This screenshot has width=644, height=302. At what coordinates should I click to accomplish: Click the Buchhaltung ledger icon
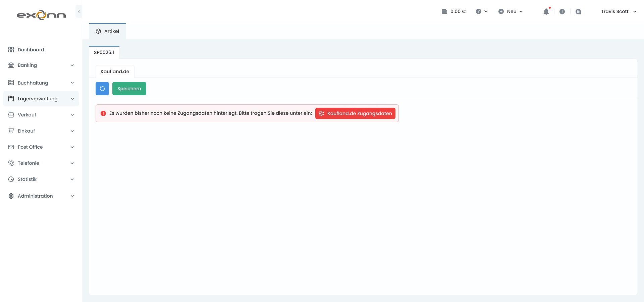pos(11,83)
